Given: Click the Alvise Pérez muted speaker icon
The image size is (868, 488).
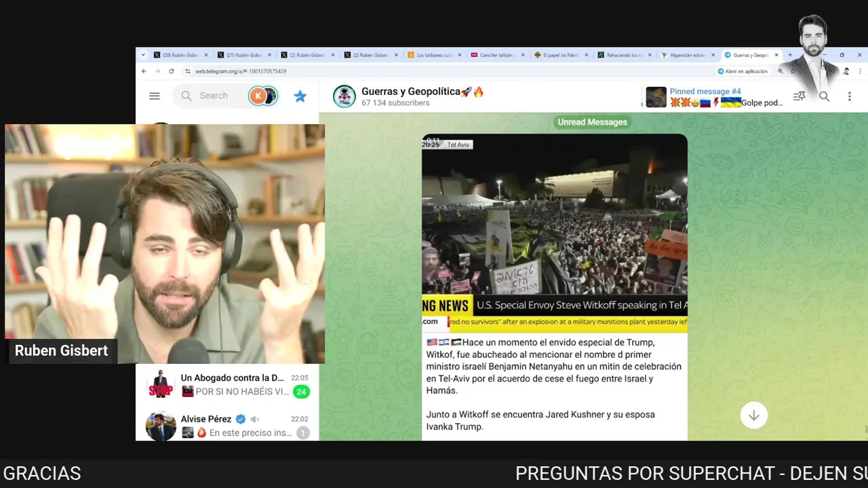Looking at the screenshot, I should click(x=255, y=420).
